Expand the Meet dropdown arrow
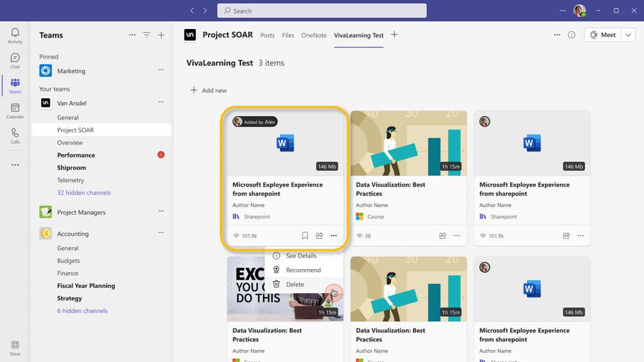 (x=628, y=35)
